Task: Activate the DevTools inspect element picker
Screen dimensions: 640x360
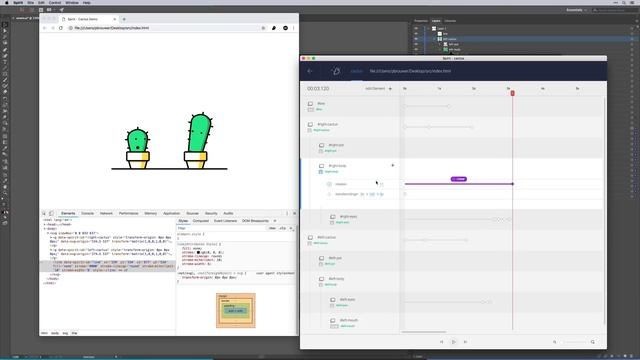Action: pos(44,213)
